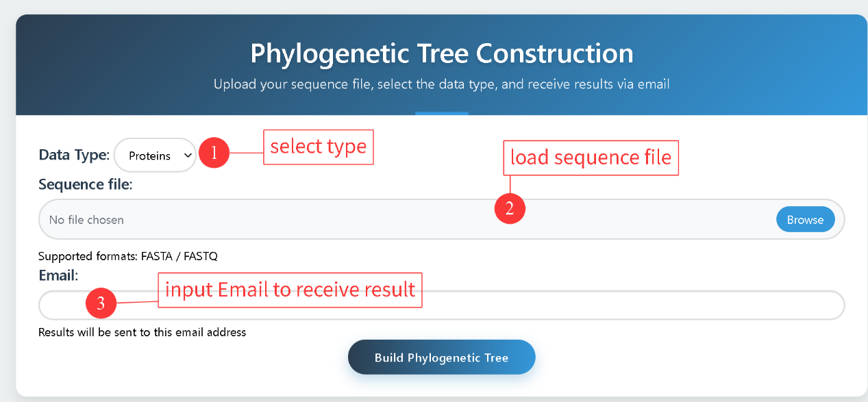The image size is (868, 402).
Task: Click the red numbered circle 2
Action: click(509, 208)
